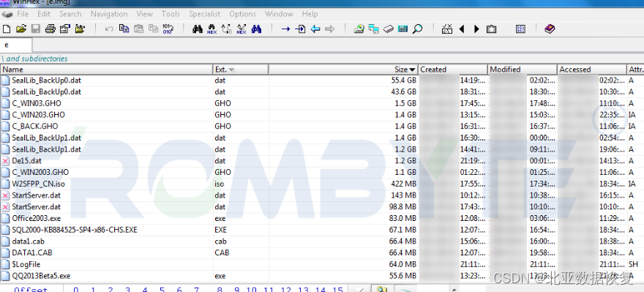Image resolution: width=644 pixels, height=292 pixels.
Task: Open options grid icon
Action: click(520, 29)
